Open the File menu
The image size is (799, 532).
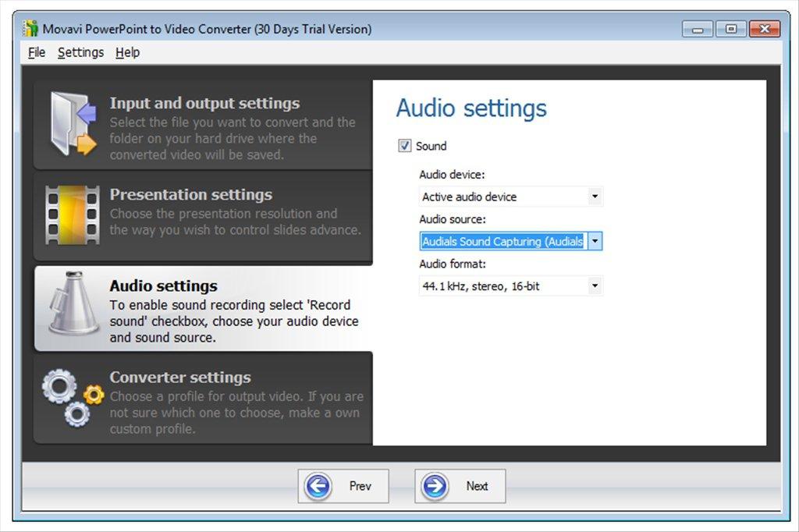coord(35,52)
